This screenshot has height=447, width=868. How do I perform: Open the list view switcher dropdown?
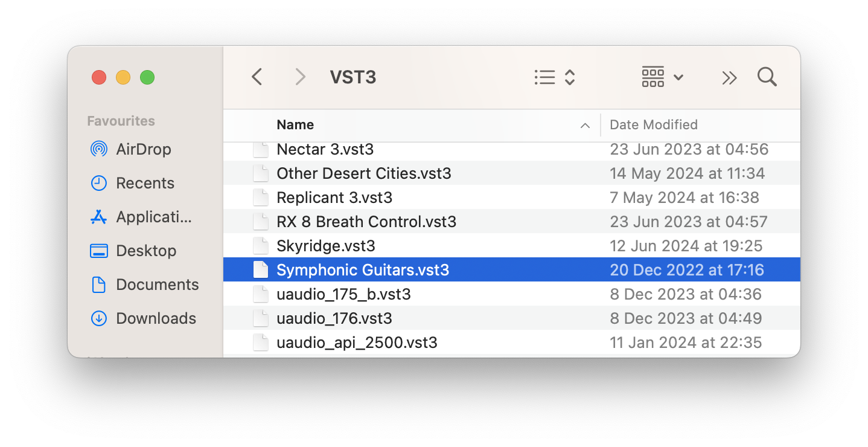tap(555, 77)
